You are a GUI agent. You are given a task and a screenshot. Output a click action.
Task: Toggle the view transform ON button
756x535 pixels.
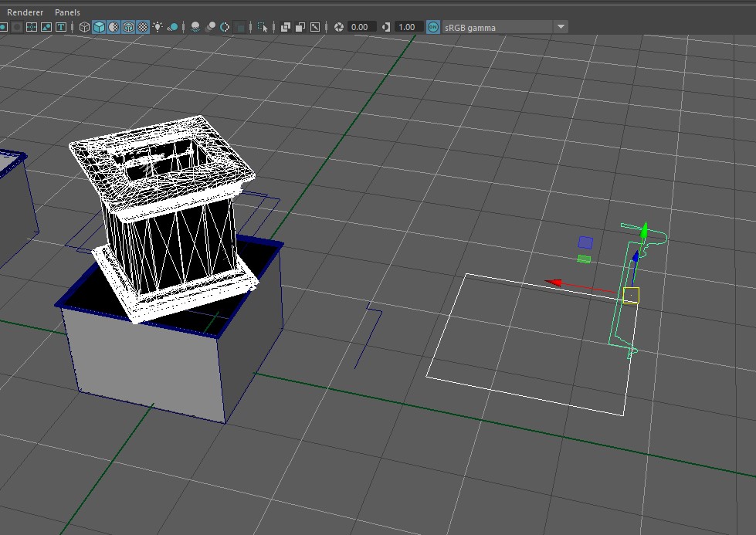tap(433, 27)
